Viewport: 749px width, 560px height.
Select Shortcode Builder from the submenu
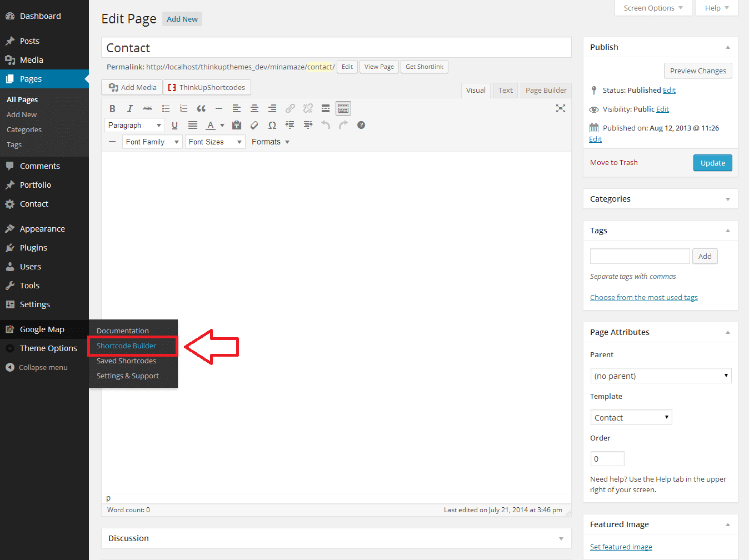pyautogui.click(x=127, y=346)
